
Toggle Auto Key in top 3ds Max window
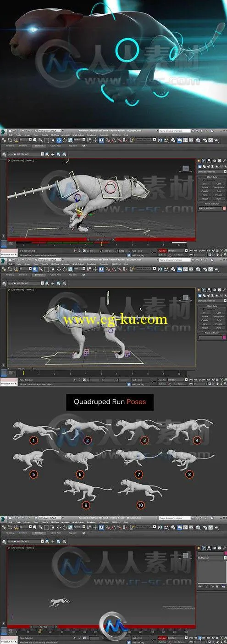[x=163, y=251]
